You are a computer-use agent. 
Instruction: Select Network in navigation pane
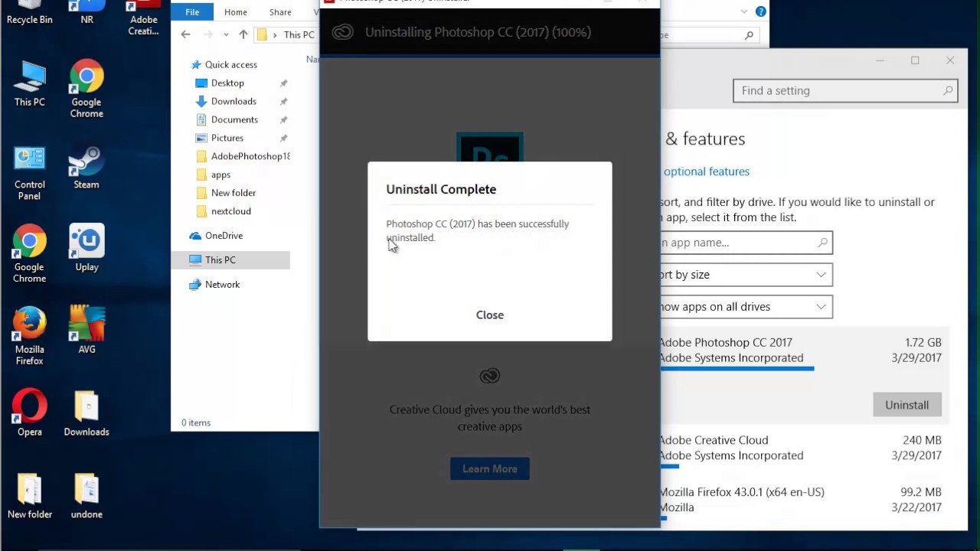click(222, 285)
